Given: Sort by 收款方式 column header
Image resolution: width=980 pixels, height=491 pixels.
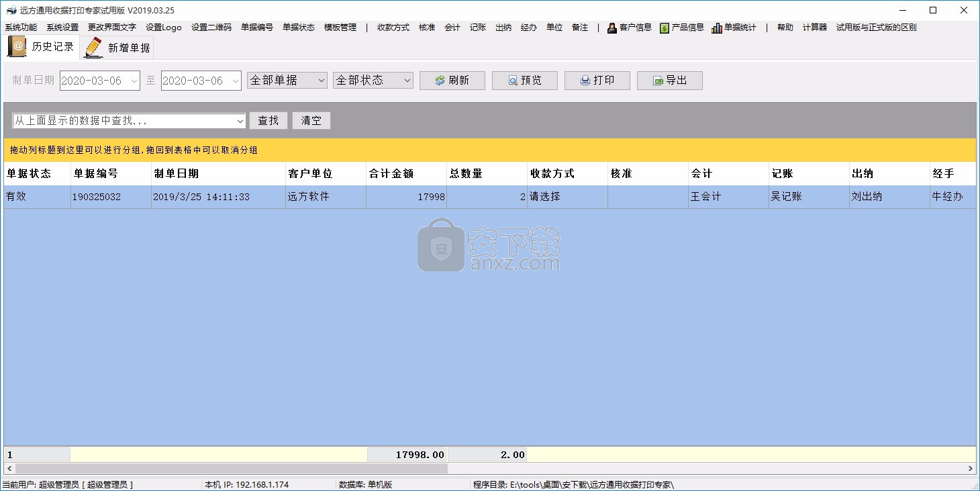Looking at the screenshot, I should (567, 173).
